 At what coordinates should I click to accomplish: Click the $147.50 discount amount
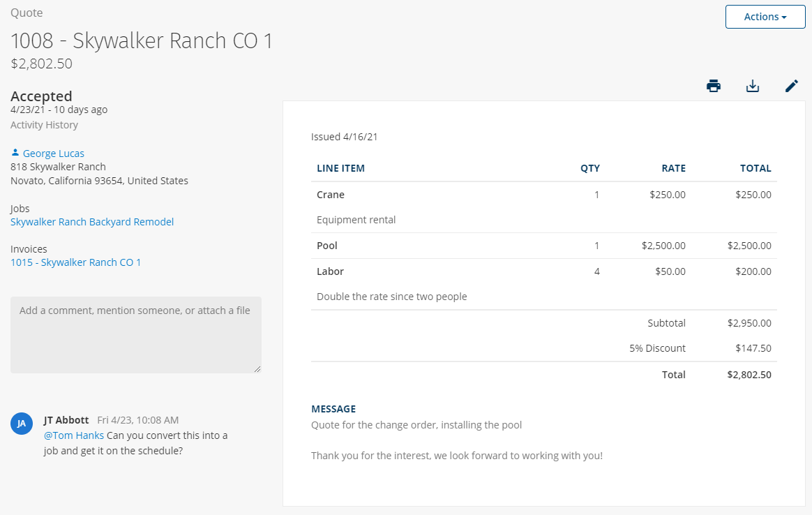(753, 348)
